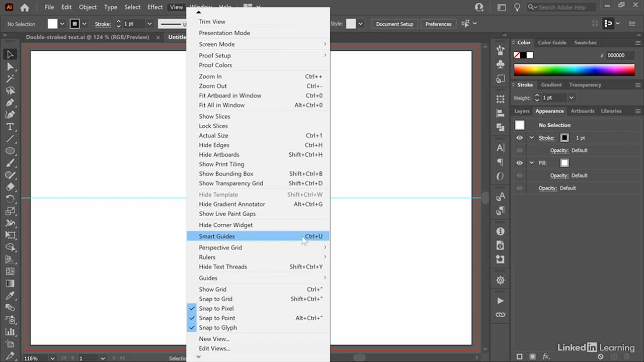Select the Direct Selection tool
The height and width of the screenshot is (362, 644).
[10, 66]
